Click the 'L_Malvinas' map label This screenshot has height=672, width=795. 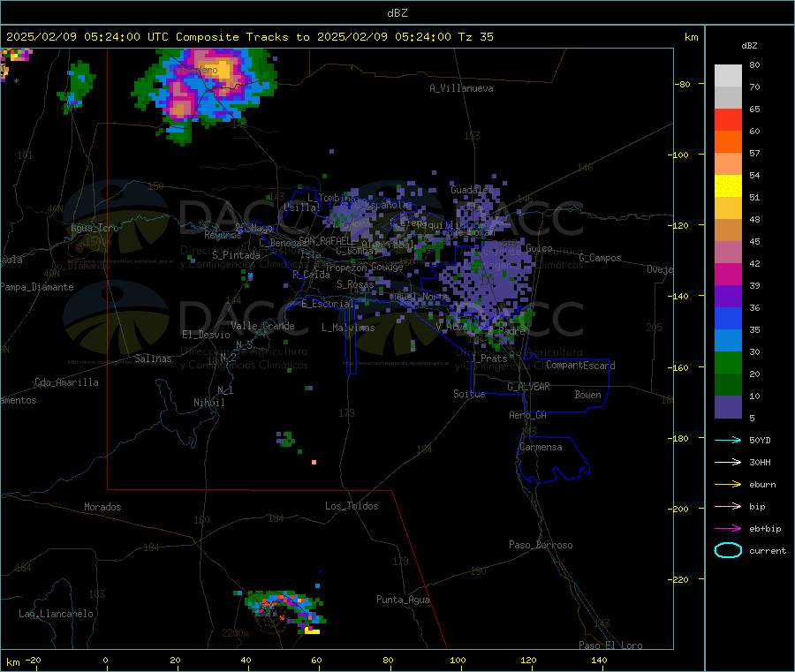pyautogui.click(x=348, y=328)
